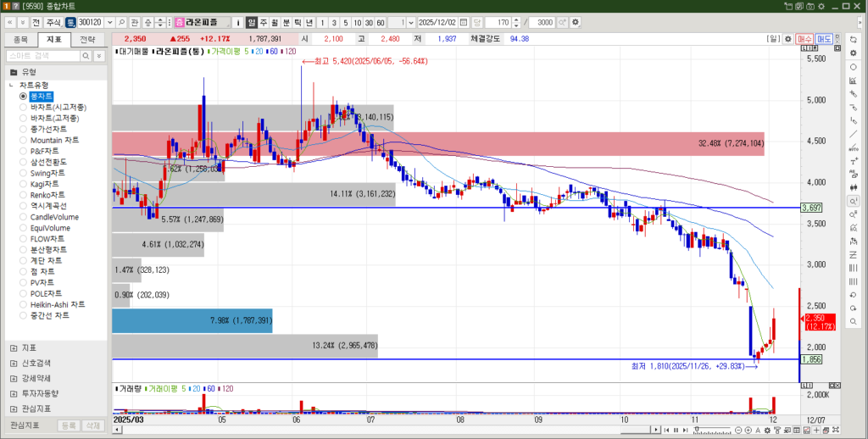Switch to the 종목 tab
868x439 pixels.
pyautogui.click(x=21, y=39)
